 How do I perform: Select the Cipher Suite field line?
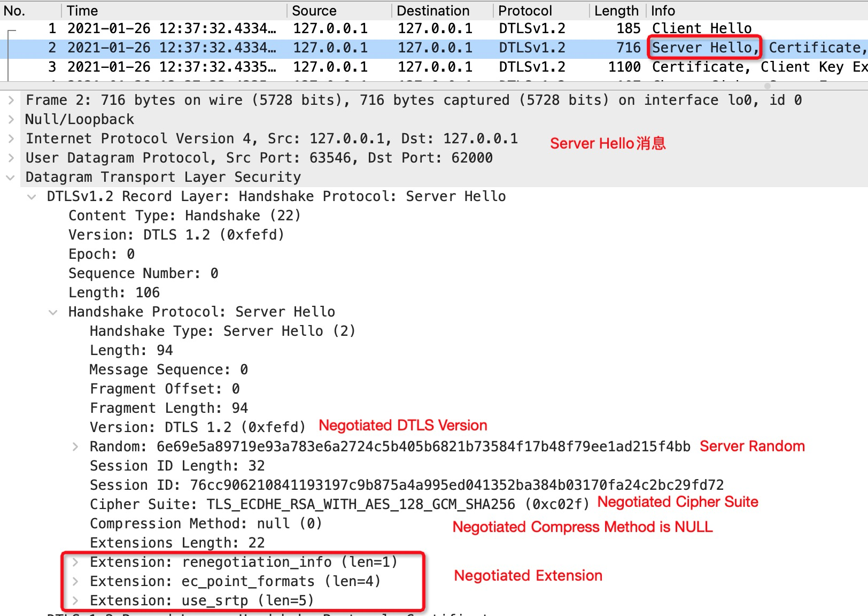339,504
